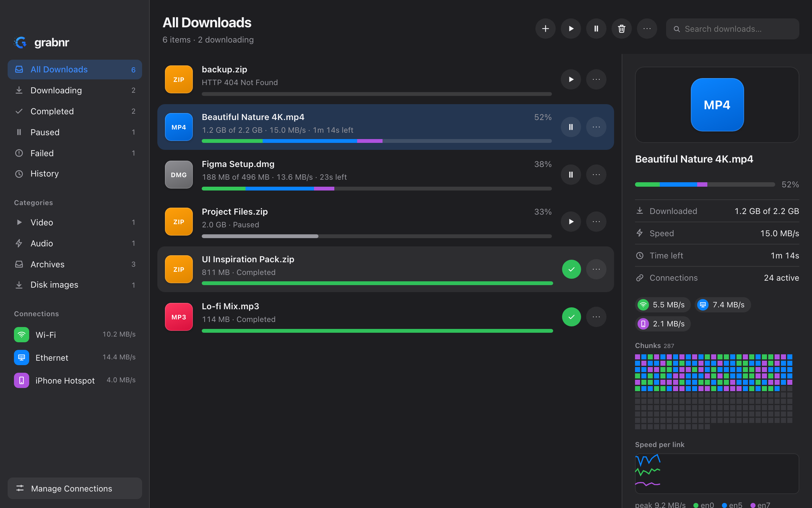Click the iPhone Hotspot connection icon
This screenshot has height=508, width=812.
(x=22, y=380)
